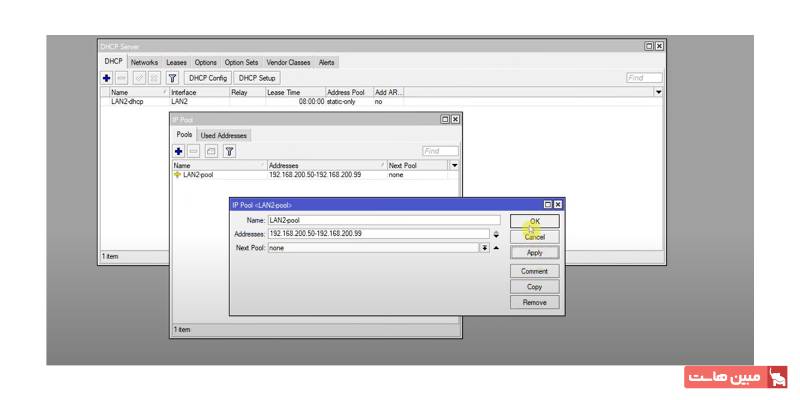Viewport: 800px width, 400px height.
Task: Click the Lease Time column header
Action: pyautogui.click(x=295, y=92)
